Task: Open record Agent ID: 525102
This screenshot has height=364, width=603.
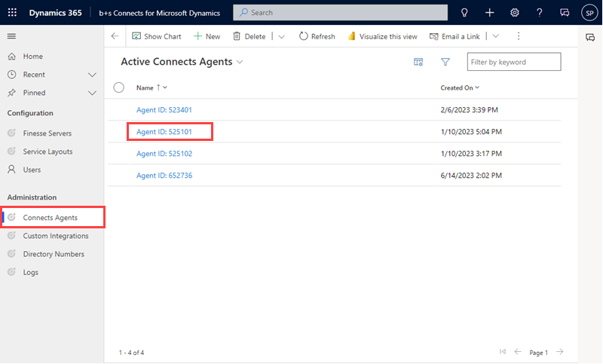Action: pyautogui.click(x=164, y=154)
